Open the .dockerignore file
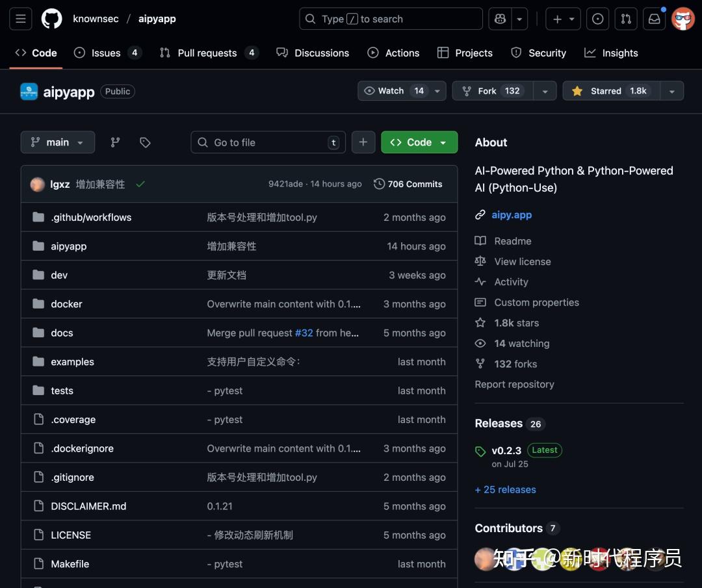This screenshot has height=588, width=702. (x=82, y=448)
